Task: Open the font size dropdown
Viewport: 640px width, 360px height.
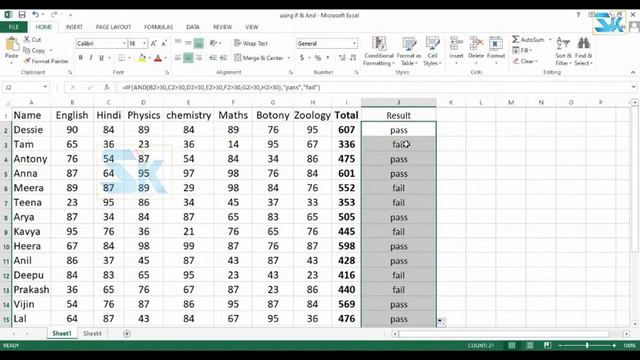Action: [x=144, y=43]
